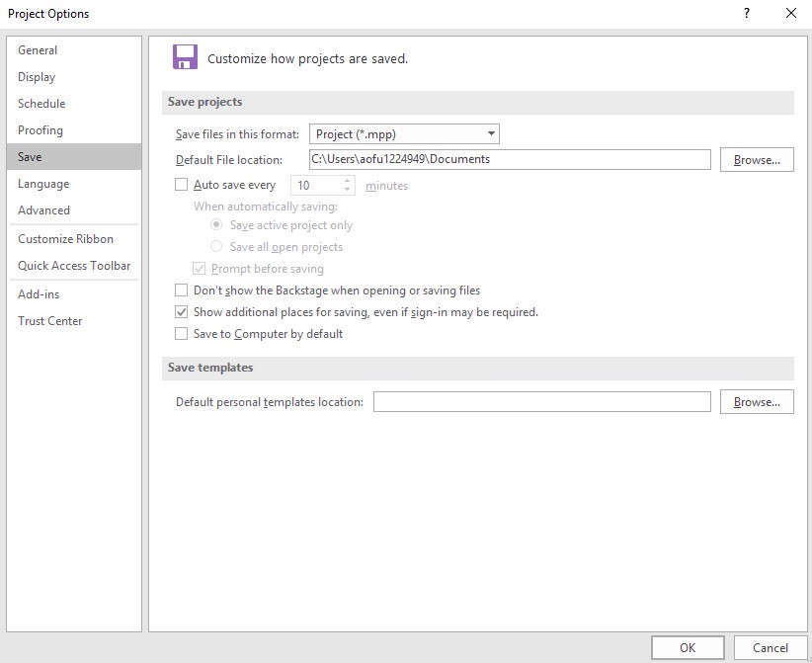
Task: Switch to the Display category
Action: [x=73, y=77]
